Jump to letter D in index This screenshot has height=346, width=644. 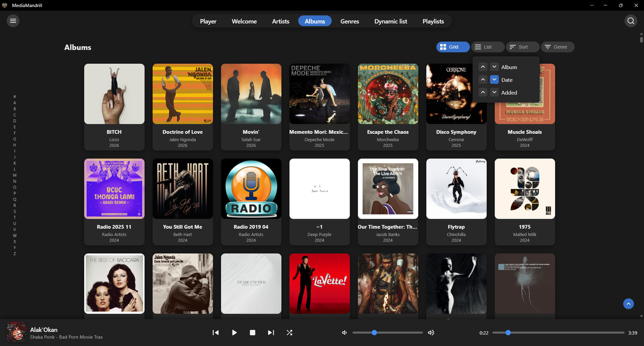tap(15, 121)
